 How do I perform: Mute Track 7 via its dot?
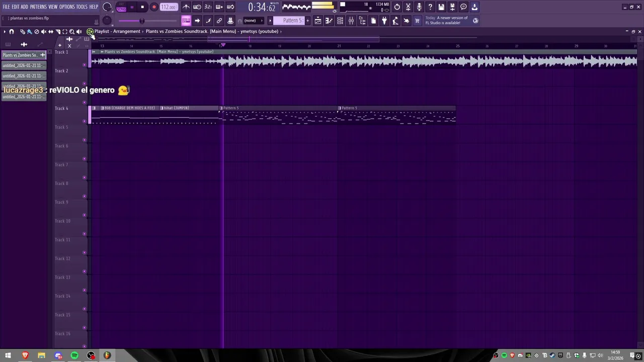coord(84,177)
